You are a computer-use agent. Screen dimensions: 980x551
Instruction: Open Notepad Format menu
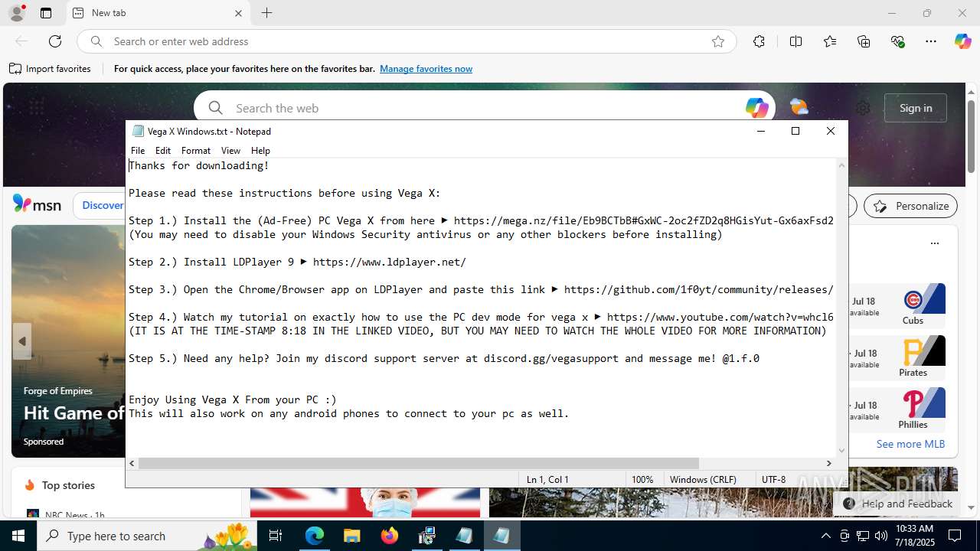pyautogui.click(x=196, y=151)
